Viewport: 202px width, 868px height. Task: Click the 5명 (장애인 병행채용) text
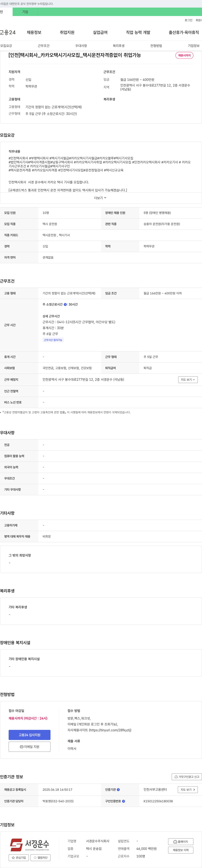click(x=157, y=213)
